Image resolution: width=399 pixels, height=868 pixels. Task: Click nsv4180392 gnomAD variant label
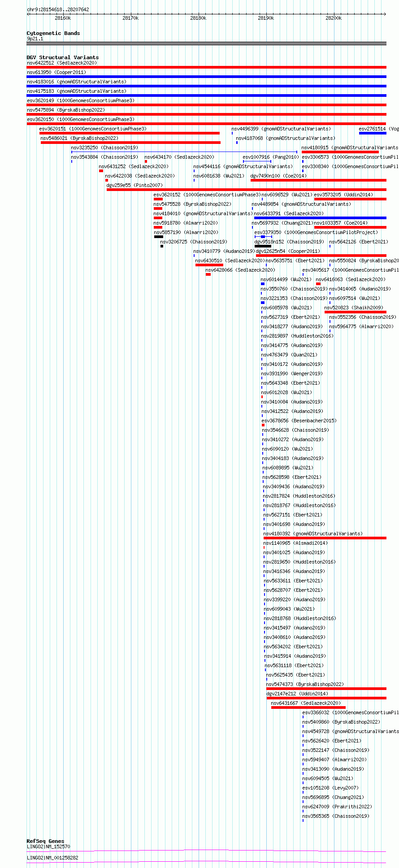313,534
